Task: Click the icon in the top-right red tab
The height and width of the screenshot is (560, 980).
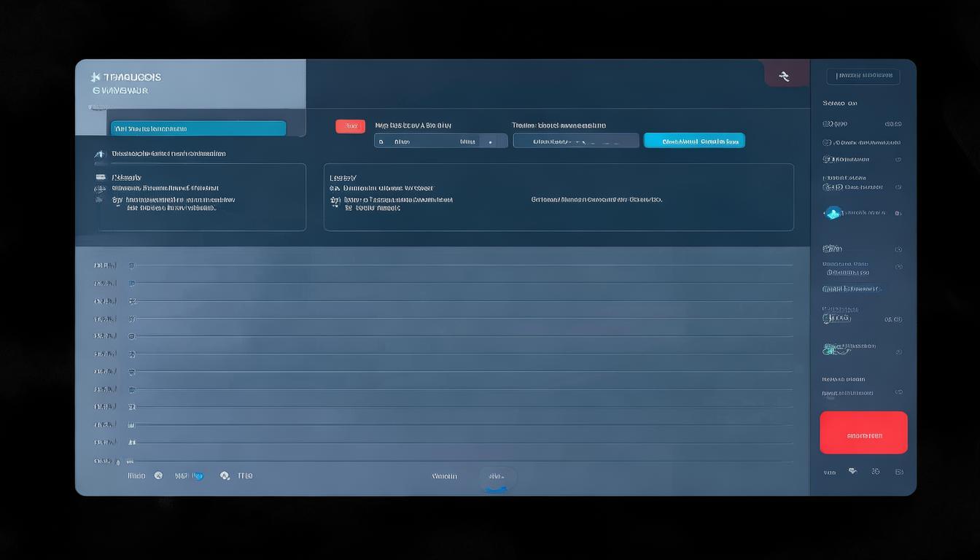Action: coord(785,76)
